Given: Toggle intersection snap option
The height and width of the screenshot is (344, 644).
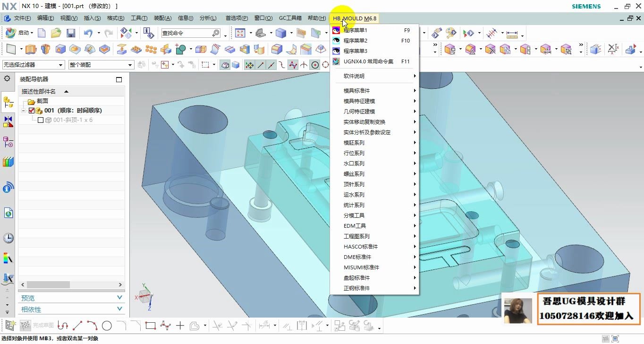Looking at the screenshot, I should (x=304, y=65).
